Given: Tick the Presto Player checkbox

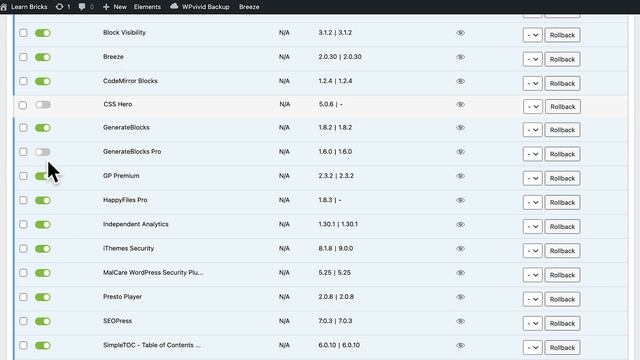Looking at the screenshot, I should (x=23, y=297).
